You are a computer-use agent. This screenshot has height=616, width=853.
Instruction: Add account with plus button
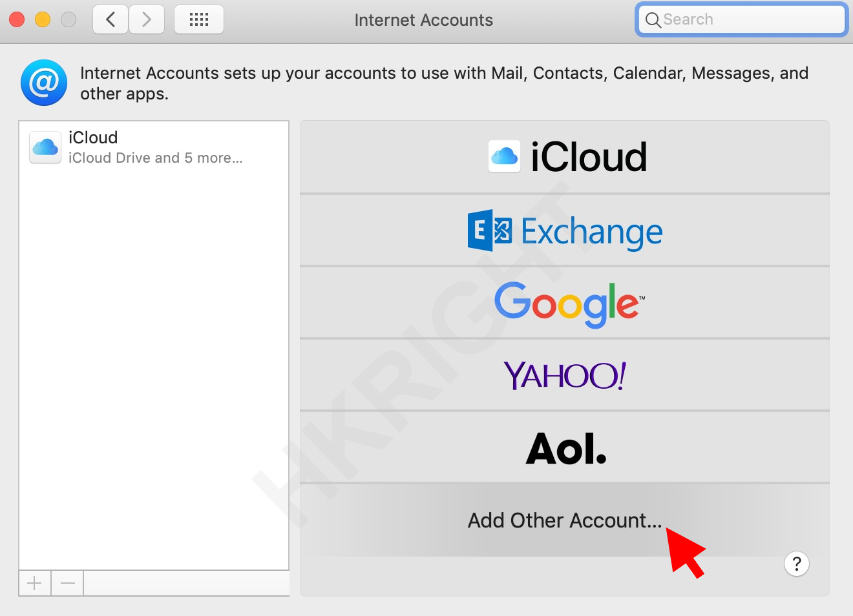[x=35, y=584]
